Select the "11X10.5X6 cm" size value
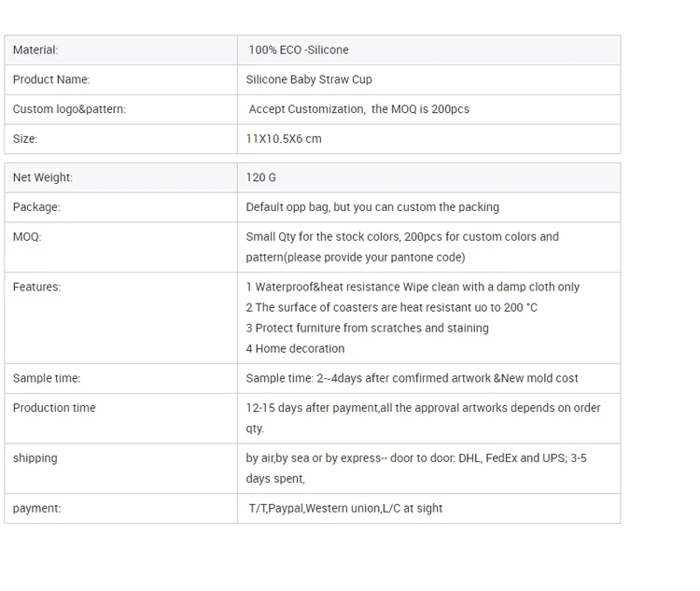The height and width of the screenshot is (591, 700). tap(284, 139)
